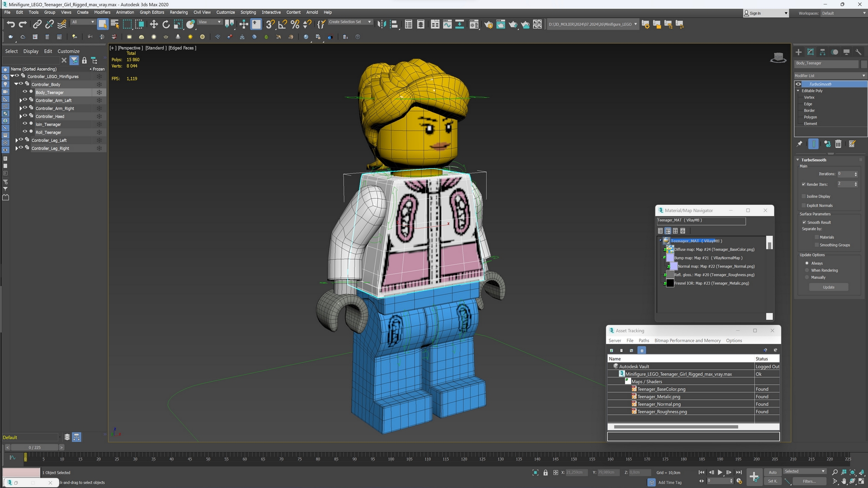Open the Scripting menu
The height and width of the screenshot is (488, 868).
click(x=248, y=12)
